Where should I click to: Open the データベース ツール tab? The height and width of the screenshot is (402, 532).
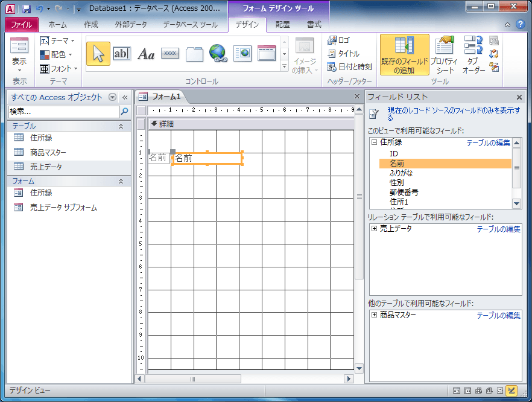(x=190, y=24)
